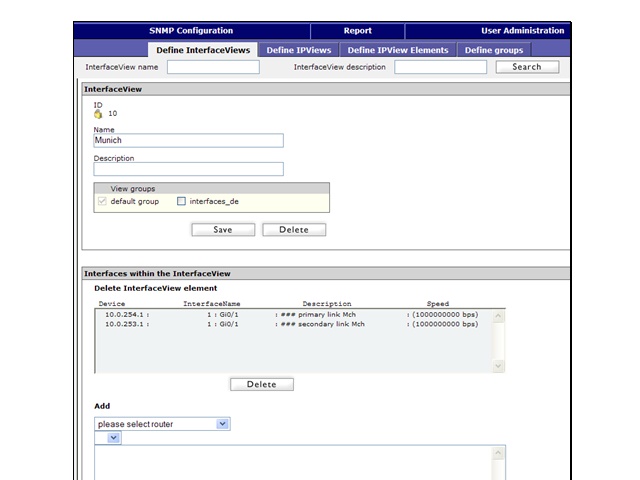Image resolution: width=640 pixels, height=480 pixels.
Task: Enable the interfaces_de view group checkbox
Action: tap(181, 201)
